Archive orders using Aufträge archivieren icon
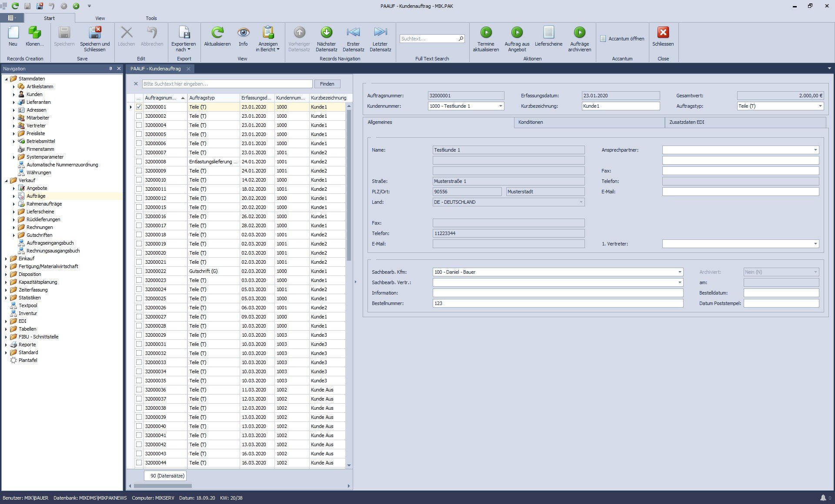This screenshot has height=504, width=835. pyautogui.click(x=580, y=38)
